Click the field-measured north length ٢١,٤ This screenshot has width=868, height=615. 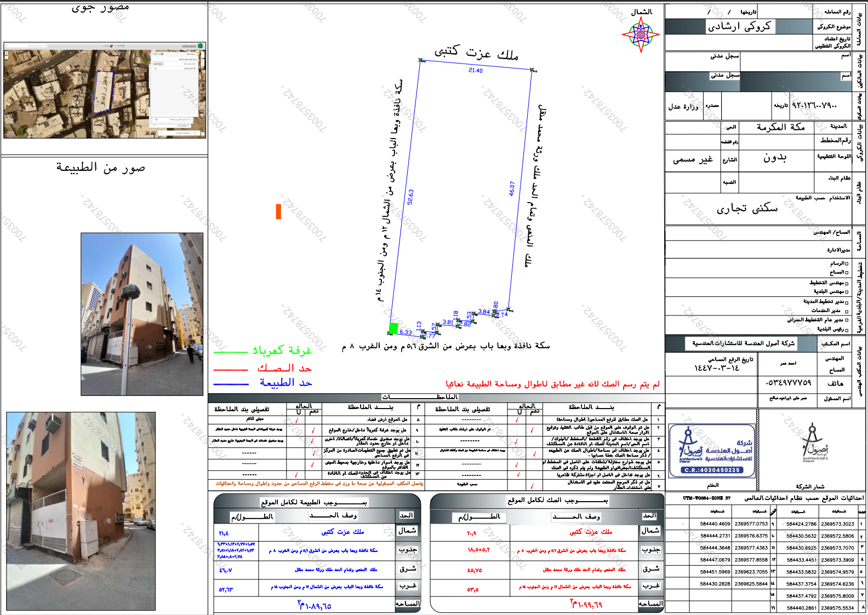coord(224,533)
